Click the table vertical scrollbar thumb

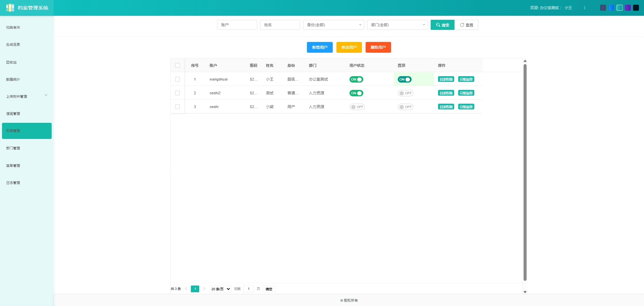click(x=525, y=172)
